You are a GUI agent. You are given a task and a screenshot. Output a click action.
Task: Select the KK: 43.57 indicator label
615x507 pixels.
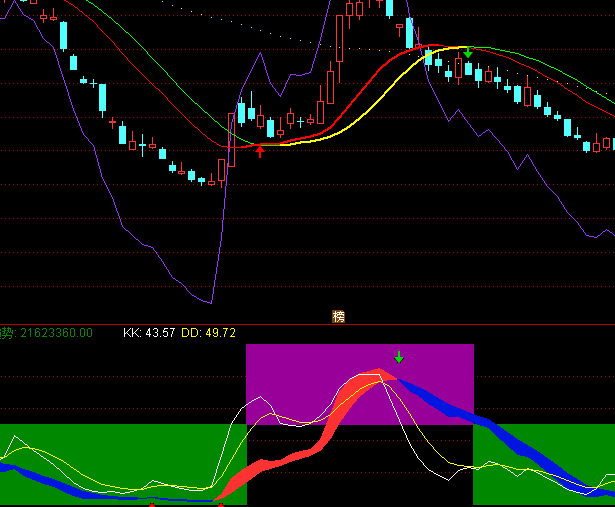149,333
